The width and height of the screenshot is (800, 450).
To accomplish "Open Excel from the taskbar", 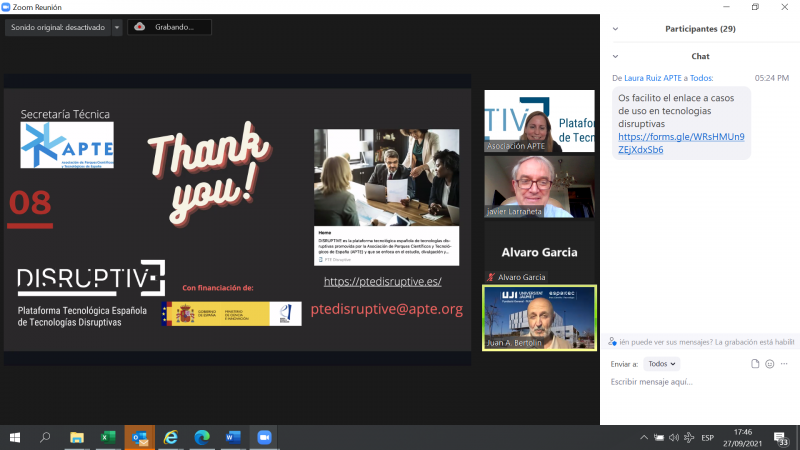I will pyautogui.click(x=107, y=437).
